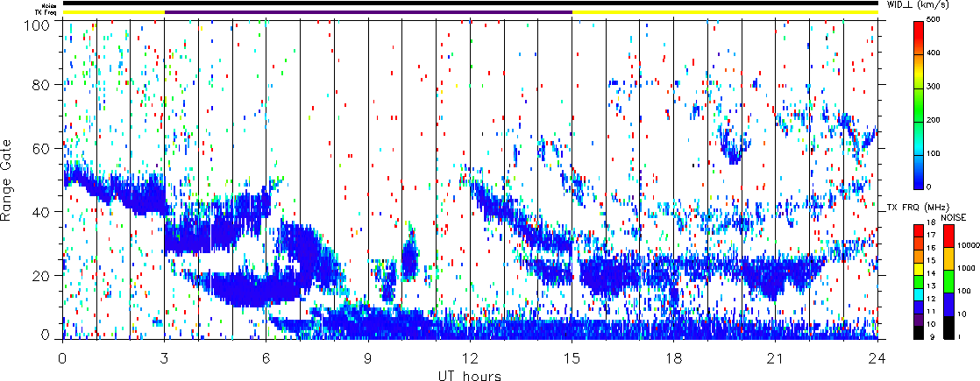The width and height of the screenshot is (980, 381).
Task: Click the 300 label on width colorbar
Action: point(934,88)
